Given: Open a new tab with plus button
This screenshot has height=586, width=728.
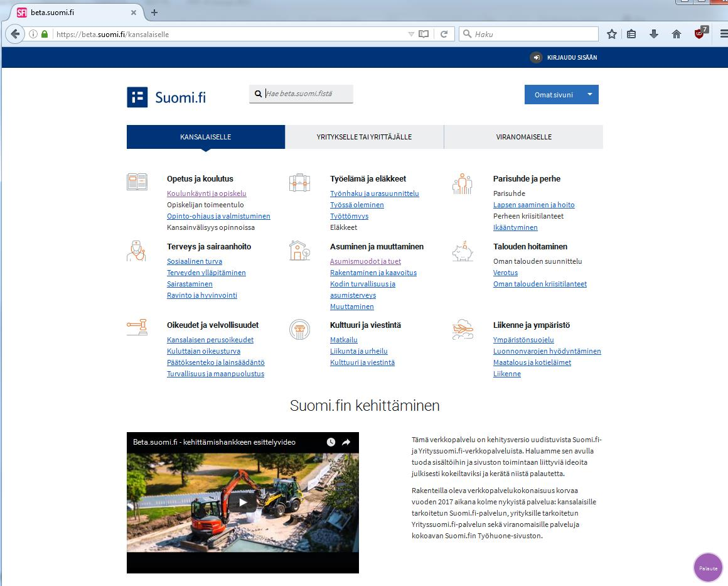Looking at the screenshot, I should [154, 13].
